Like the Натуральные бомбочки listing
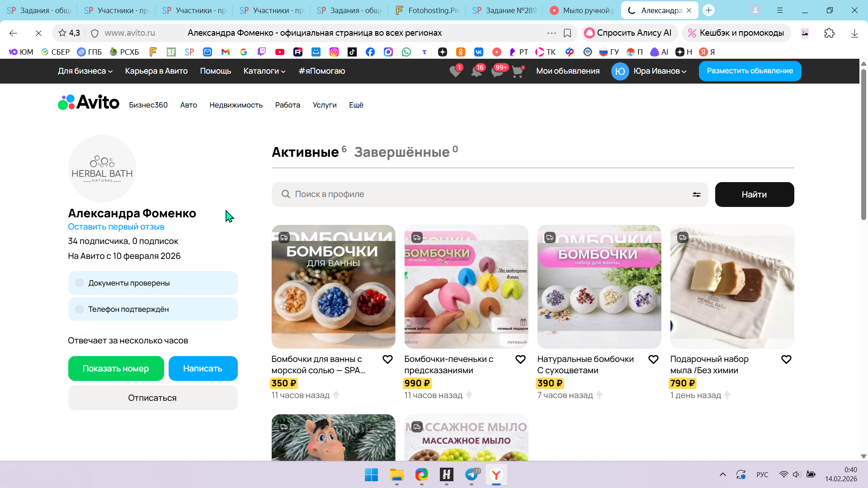The image size is (868, 488). coord(653,359)
